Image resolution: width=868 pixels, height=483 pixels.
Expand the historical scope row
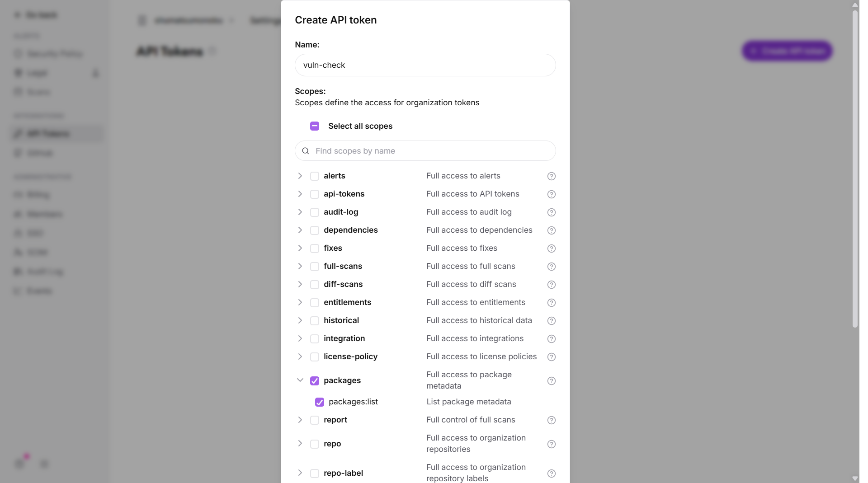300,320
